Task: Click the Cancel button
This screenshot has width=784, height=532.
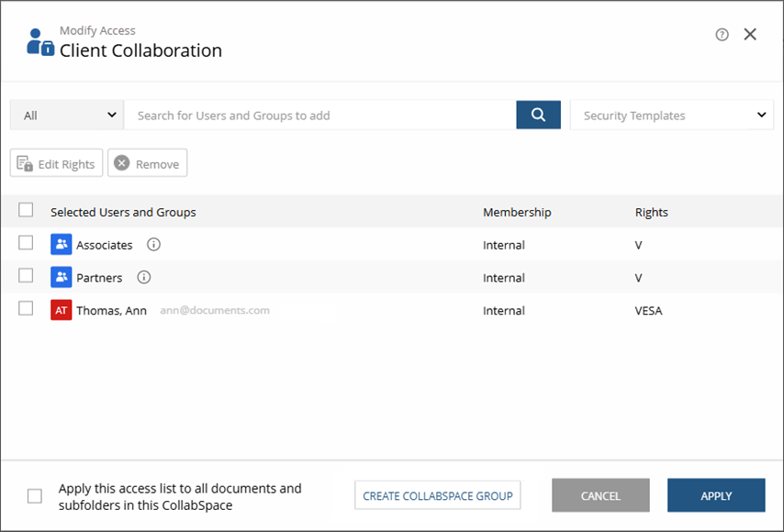Action: point(600,494)
